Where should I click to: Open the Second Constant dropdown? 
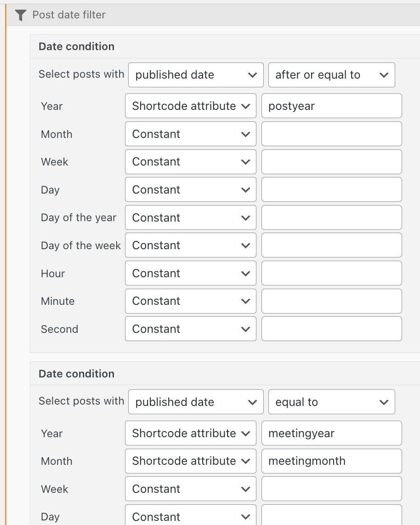tap(191, 329)
